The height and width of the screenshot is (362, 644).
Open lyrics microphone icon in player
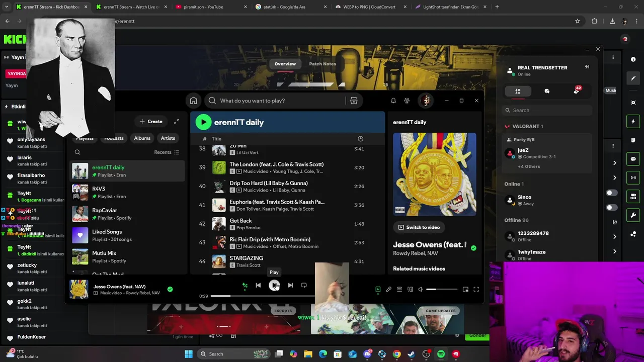click(388, 289)
